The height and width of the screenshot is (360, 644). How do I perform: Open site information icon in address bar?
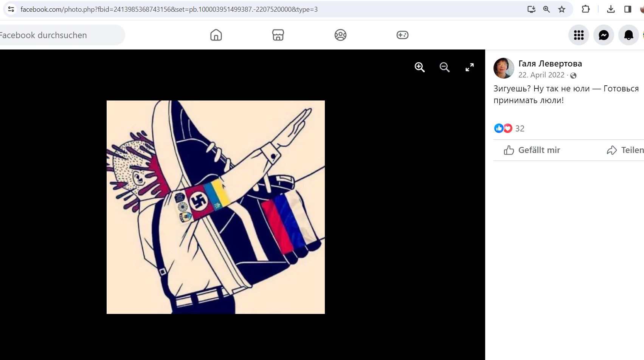click(x=11, y=9)
